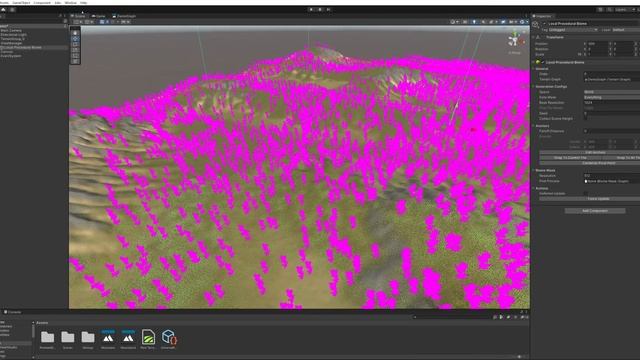640x360 pixels.
Task: Switch to the TerrainGraph tab
Action: (124, 16)
